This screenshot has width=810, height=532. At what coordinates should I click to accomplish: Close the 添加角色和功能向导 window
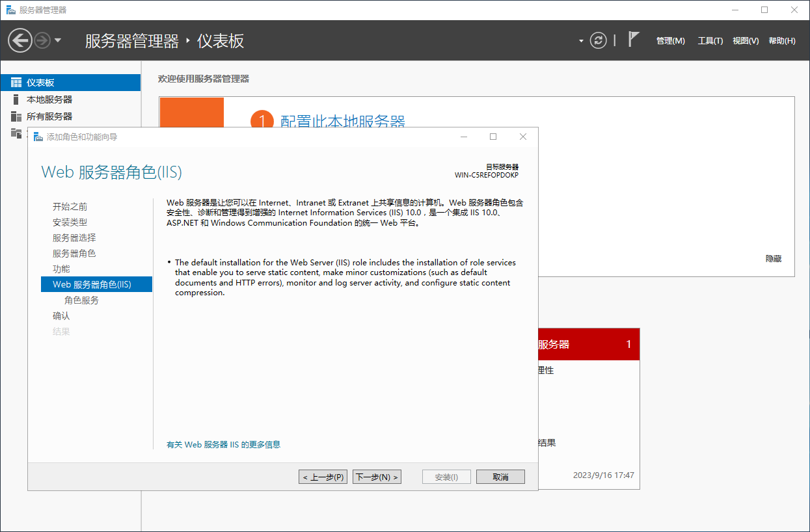pyautogui.click(x=523, y=137)
